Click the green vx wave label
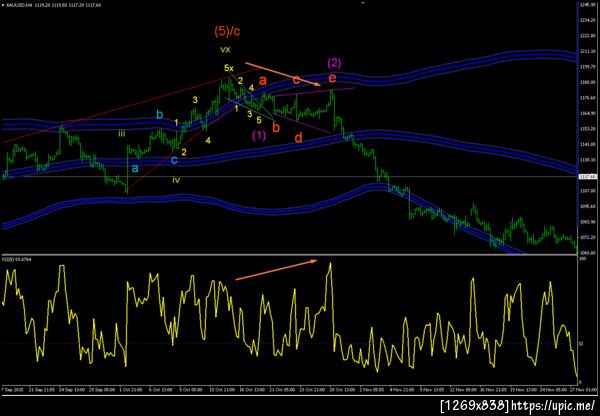The height and width of the screenshot is (416, 600). point(225,49)
